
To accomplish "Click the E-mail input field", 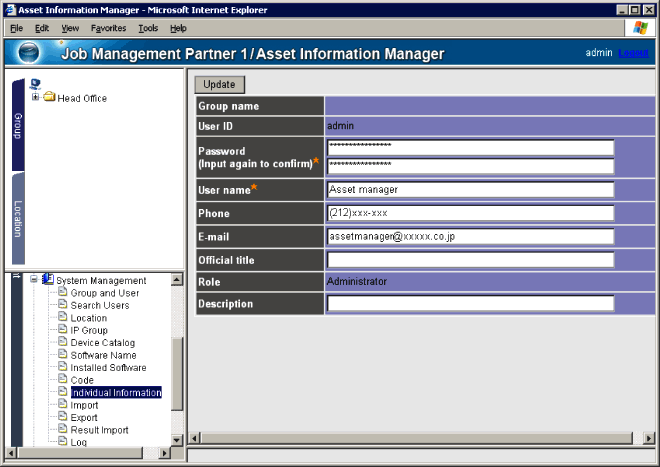I will click(x=470, y=238).
